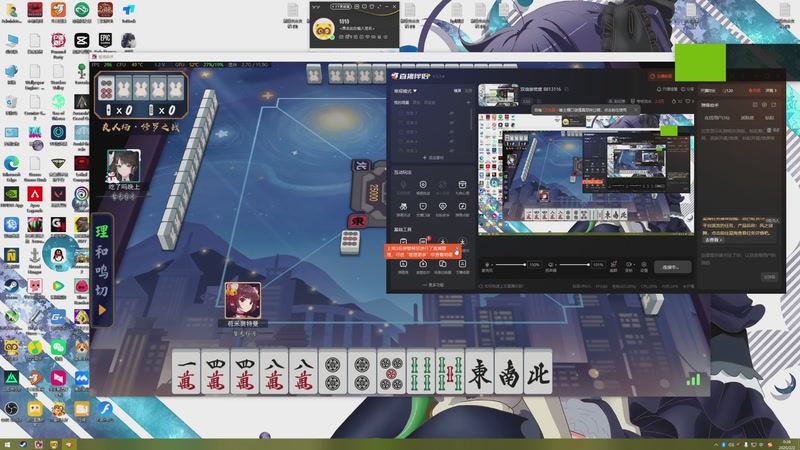Discard the East (東) wind tile

coord(480,372)
